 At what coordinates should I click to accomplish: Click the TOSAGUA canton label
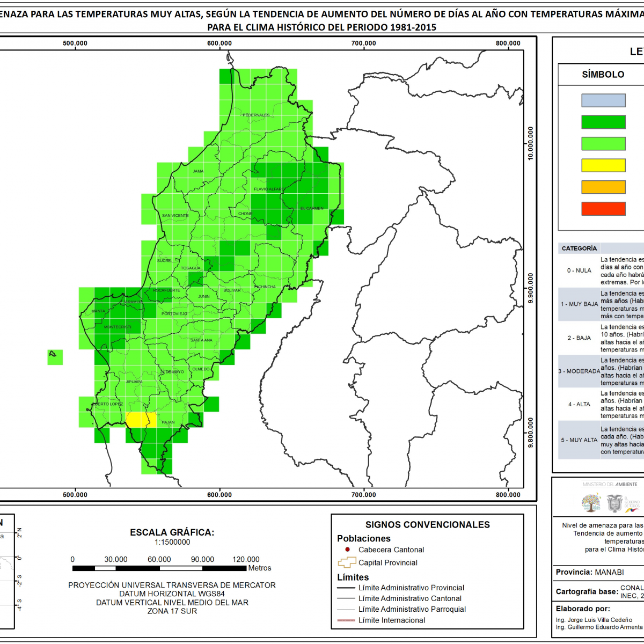191,268
